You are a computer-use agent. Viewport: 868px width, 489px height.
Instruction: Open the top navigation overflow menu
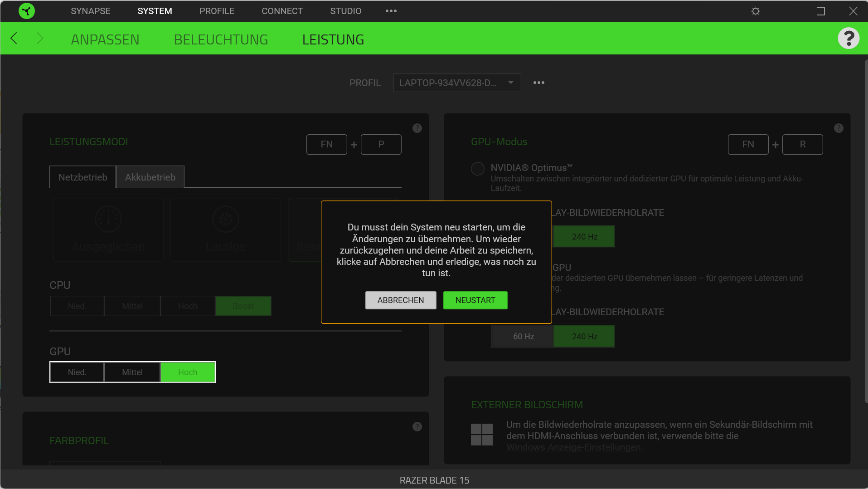coord(391,11)
